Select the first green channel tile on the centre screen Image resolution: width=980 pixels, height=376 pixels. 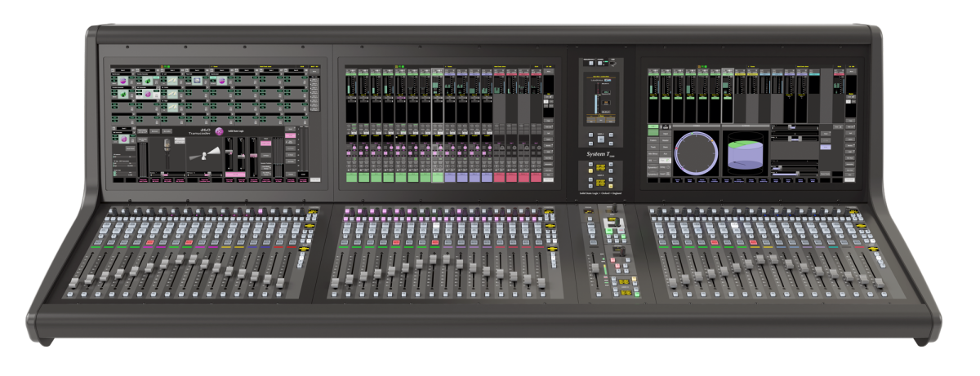[x=351, y=176]
